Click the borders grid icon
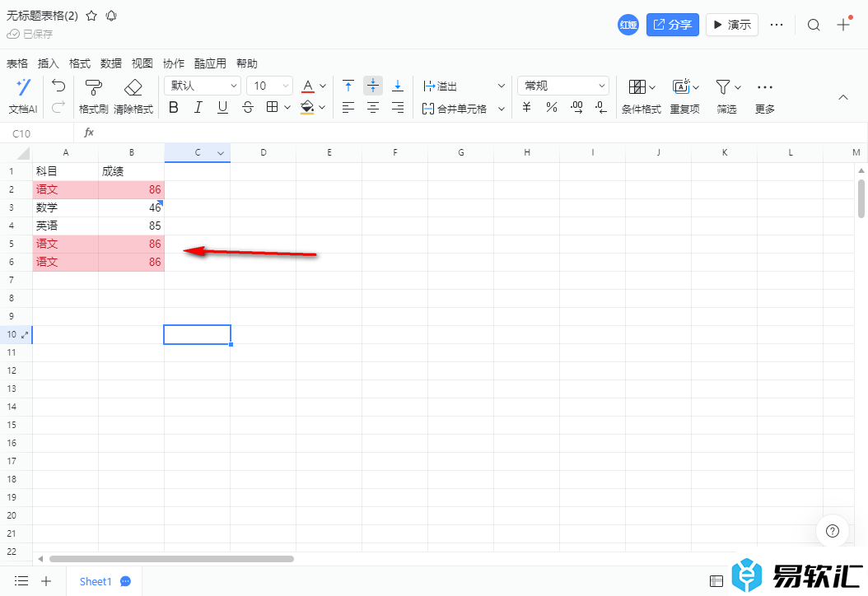Screen dimensions: 868x596 click(272, 107)
